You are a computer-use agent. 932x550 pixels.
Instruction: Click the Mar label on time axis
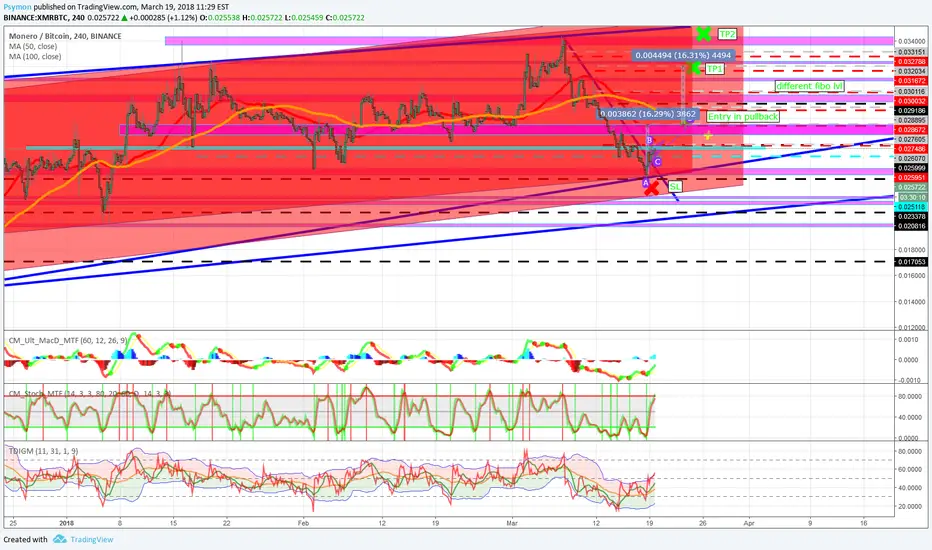[x=512, y=523]
